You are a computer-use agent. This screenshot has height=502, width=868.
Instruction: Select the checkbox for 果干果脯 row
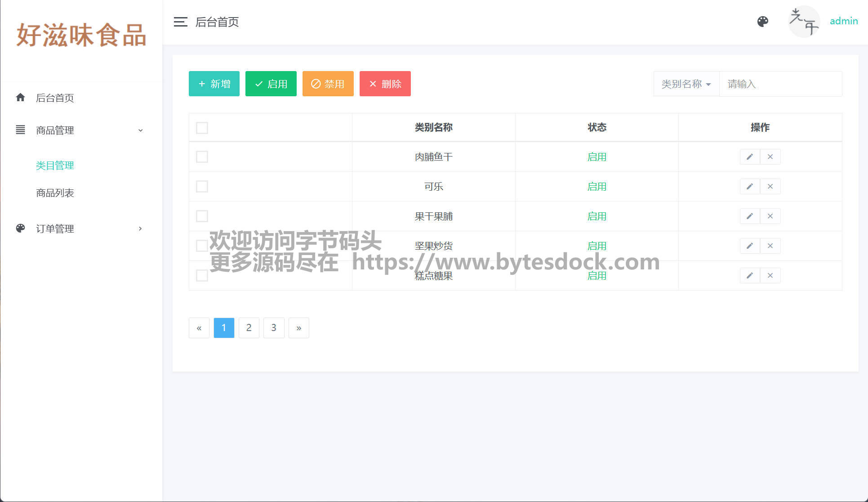tap(202, 216)
